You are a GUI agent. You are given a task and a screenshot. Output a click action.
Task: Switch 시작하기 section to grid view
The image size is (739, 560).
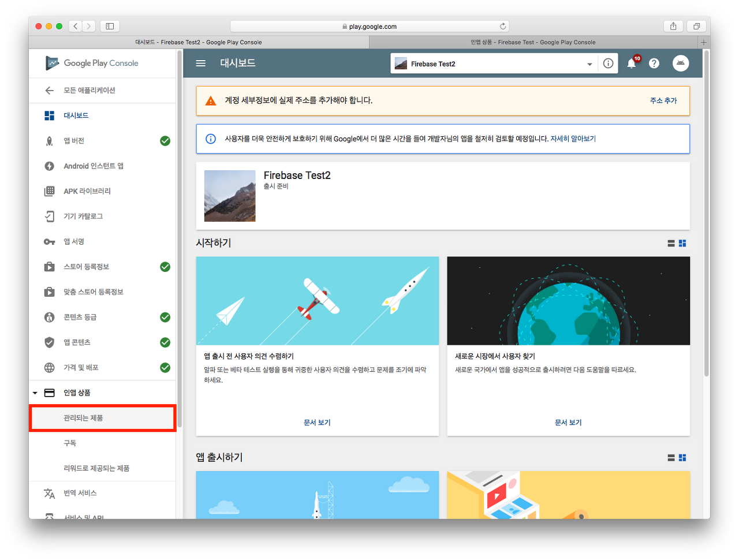point(682,244)
